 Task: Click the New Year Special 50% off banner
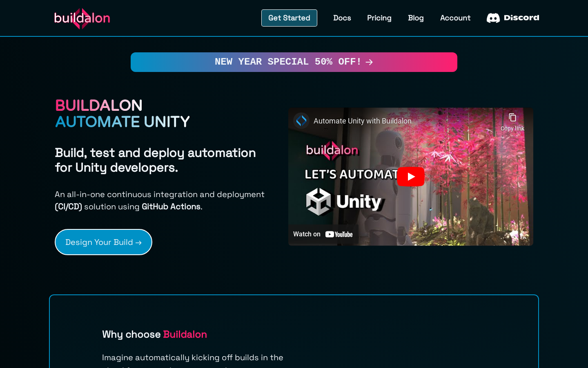pyautogui.click(x=294, y=62)
